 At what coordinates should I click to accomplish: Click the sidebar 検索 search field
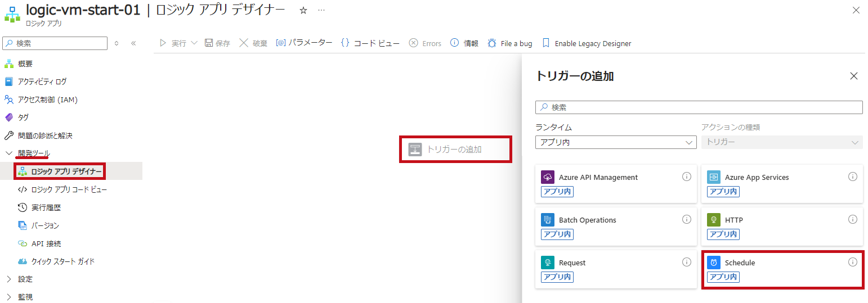55,43
